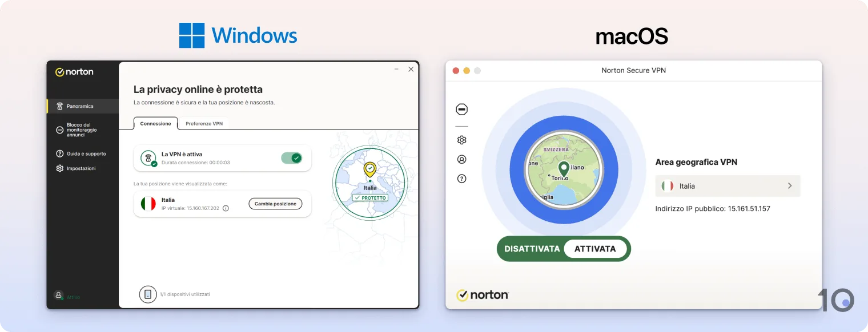Viewport: 868px width, 332px height.
Task: Click the Panoramica Wi-Fi lock icon
Action: coord(59,106)
